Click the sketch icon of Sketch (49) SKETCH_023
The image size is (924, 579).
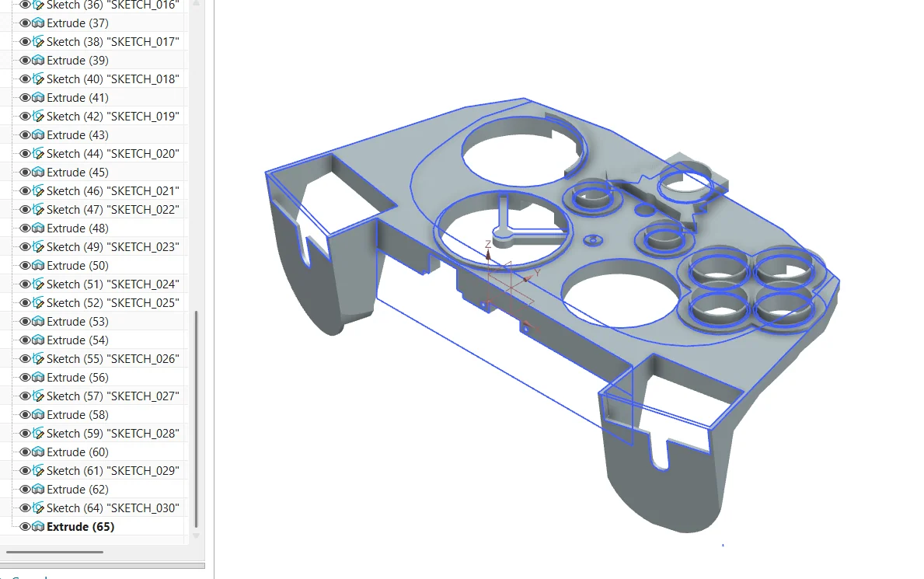point(38,247)
